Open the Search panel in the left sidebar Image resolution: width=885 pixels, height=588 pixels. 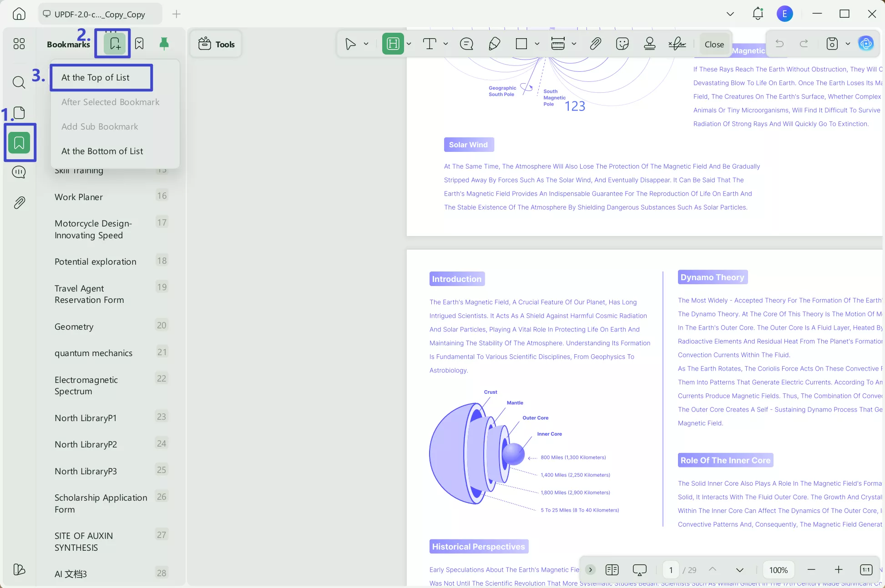coord(19,82)
